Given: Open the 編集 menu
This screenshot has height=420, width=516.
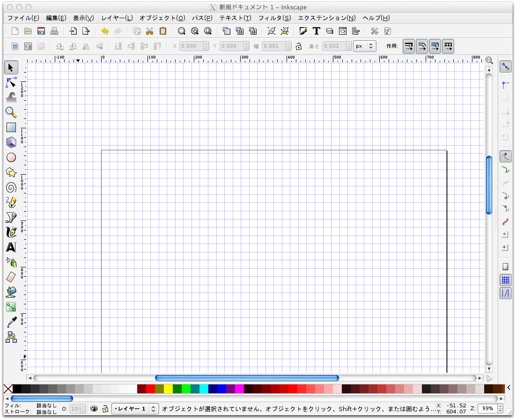Looking at the screenshot, I should click(x=56, y=18).
